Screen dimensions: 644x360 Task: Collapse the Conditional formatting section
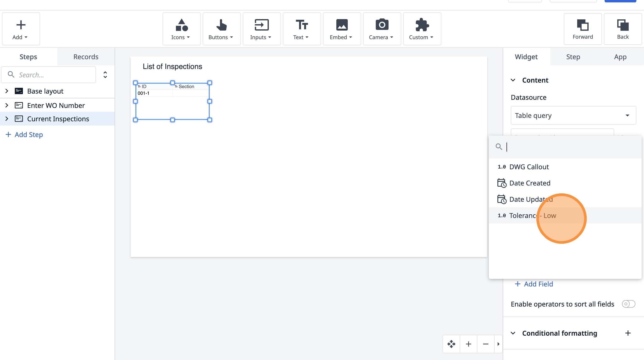[513, 333]
